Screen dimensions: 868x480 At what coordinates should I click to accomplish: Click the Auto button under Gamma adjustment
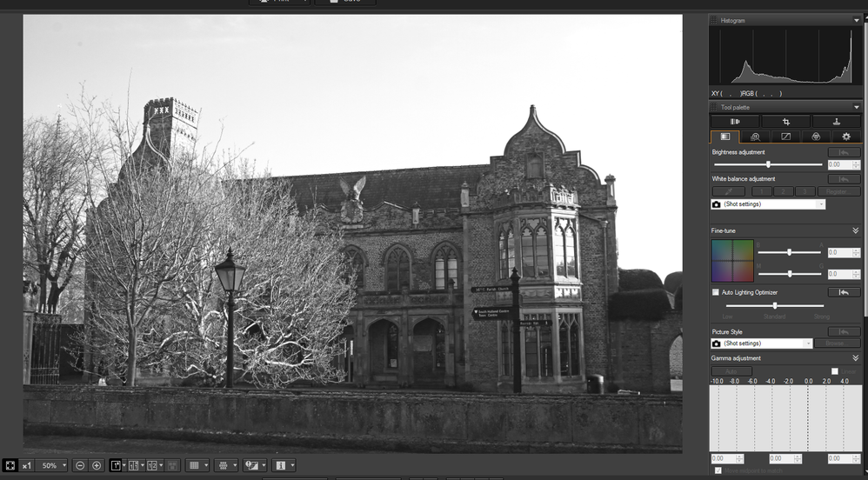point(731,371)
